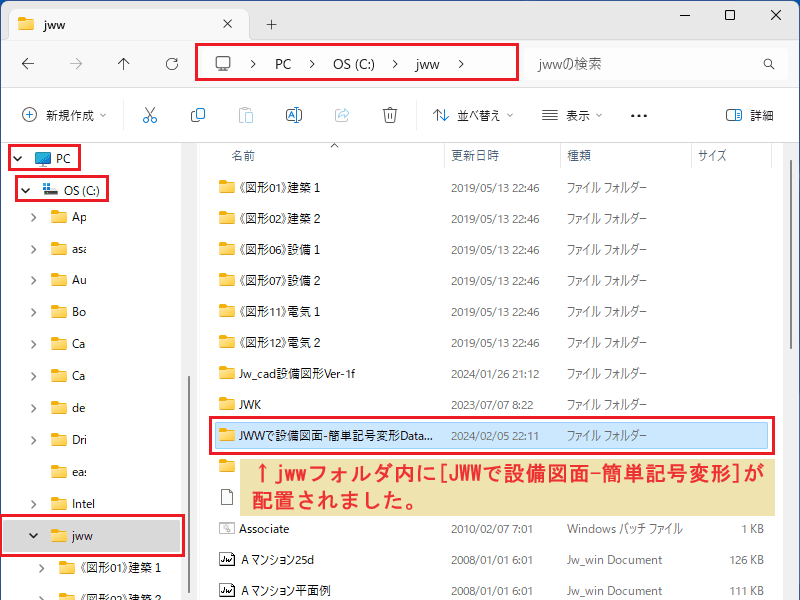Go up to the parent folder

(122, 63)
